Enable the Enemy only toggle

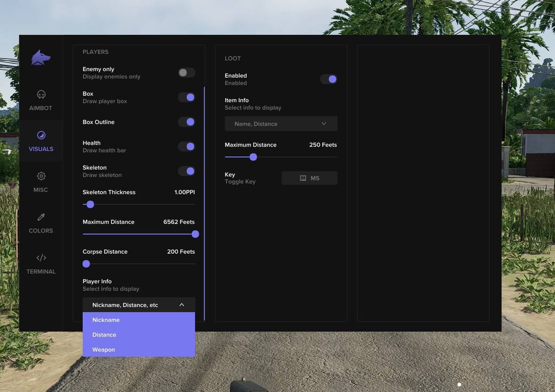tap(186, 72)
